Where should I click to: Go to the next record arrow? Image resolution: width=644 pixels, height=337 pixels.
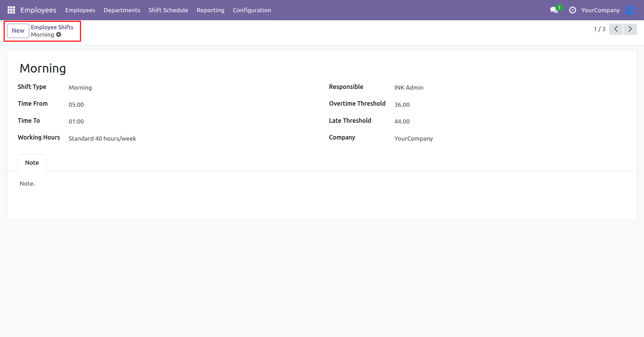(x=630, y=29)
